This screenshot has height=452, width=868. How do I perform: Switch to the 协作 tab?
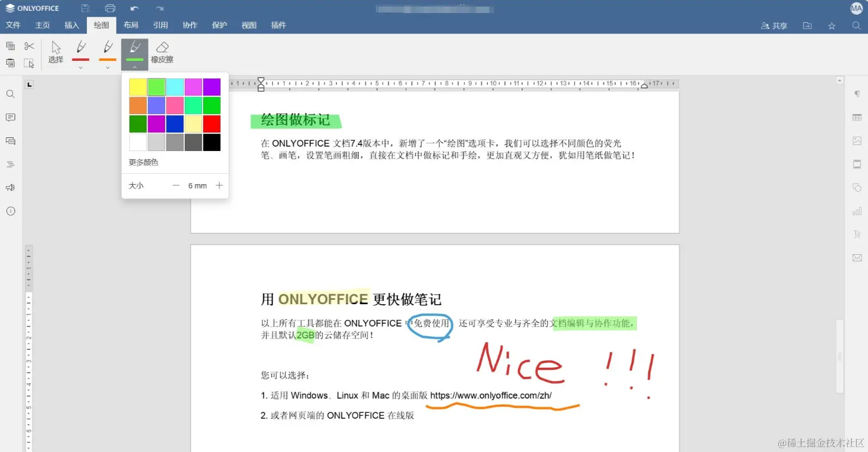[x=190, y=25]
